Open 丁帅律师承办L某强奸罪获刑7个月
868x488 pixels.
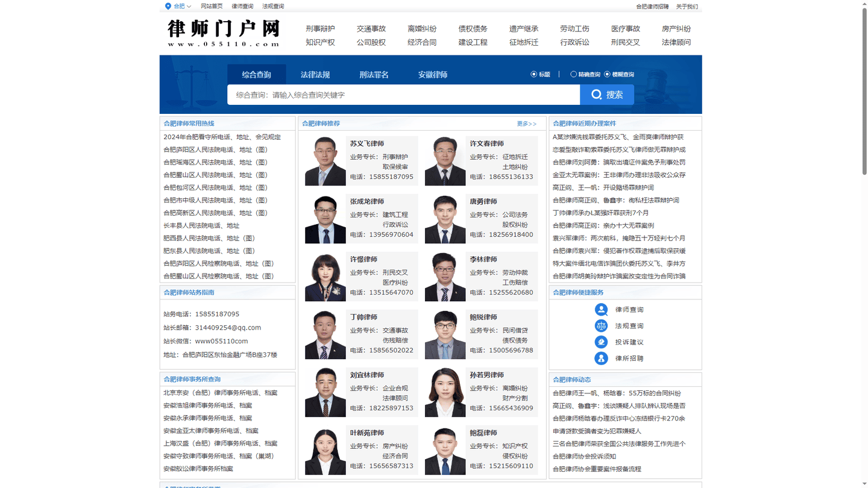(x=600, y=213)
